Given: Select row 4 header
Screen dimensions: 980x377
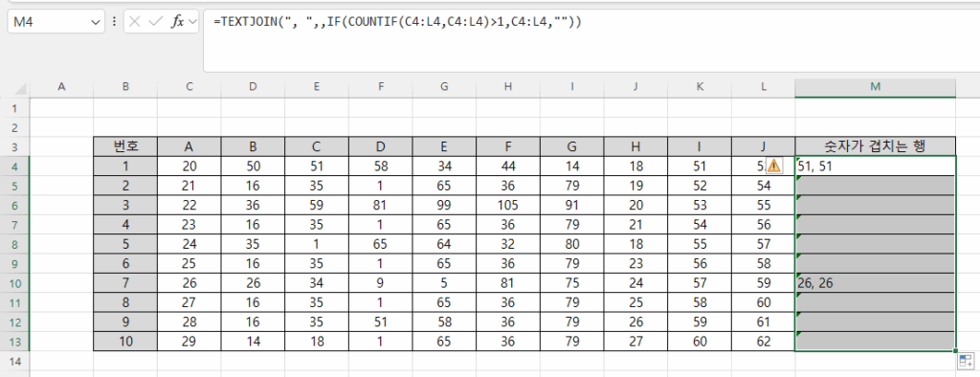Looking at the screenshot, I should coord(15,166).
